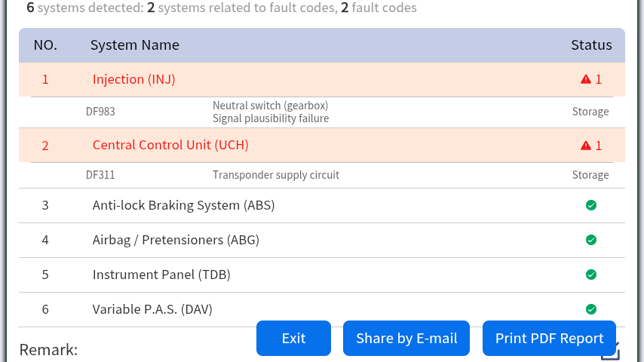Screen dimensions: 644x362
Task: Collapse the Injection (INJ) system row
Action: pos(133,79)
